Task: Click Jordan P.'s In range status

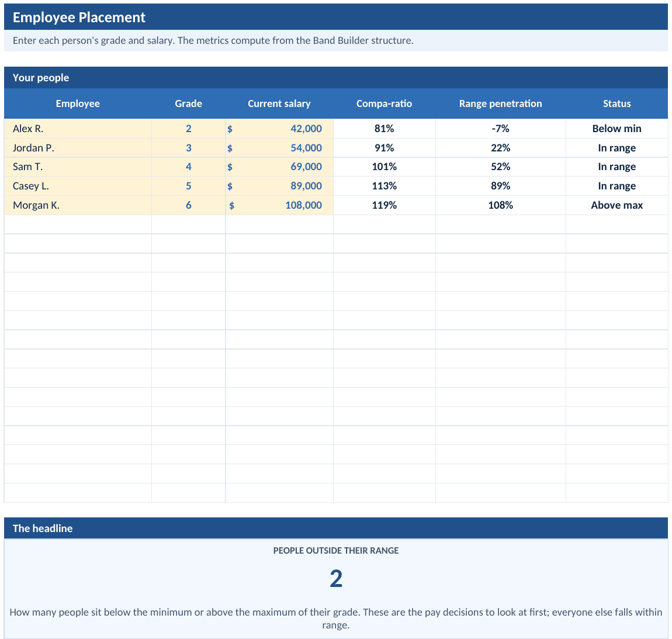Action: [616, 148]
